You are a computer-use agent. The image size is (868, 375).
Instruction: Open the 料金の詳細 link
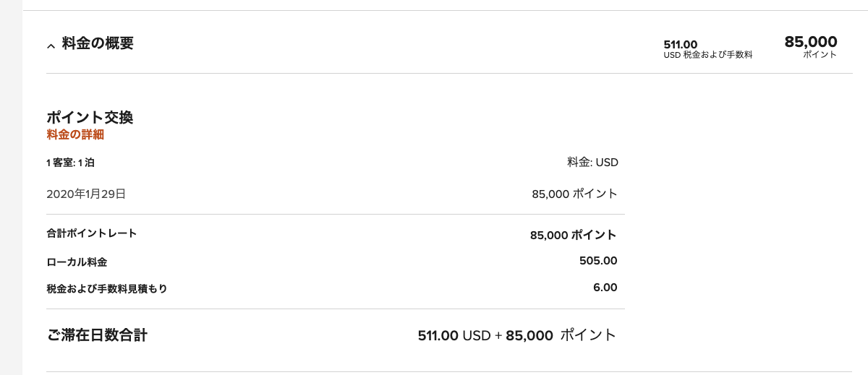75,134
